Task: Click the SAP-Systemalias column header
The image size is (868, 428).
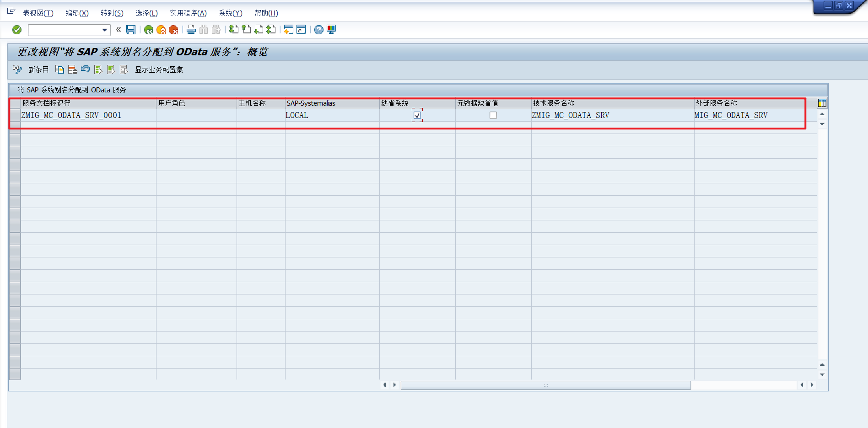Action: [x=333, y=103]
